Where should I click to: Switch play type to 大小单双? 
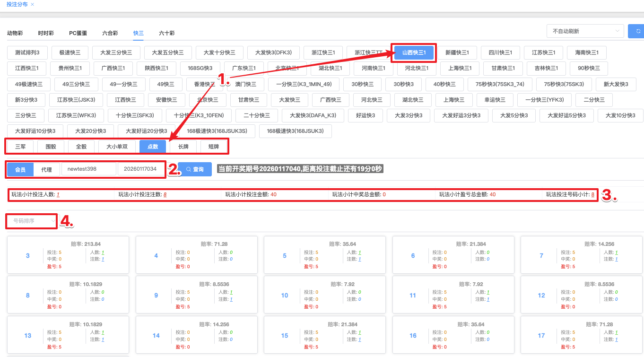pos(117,147)
